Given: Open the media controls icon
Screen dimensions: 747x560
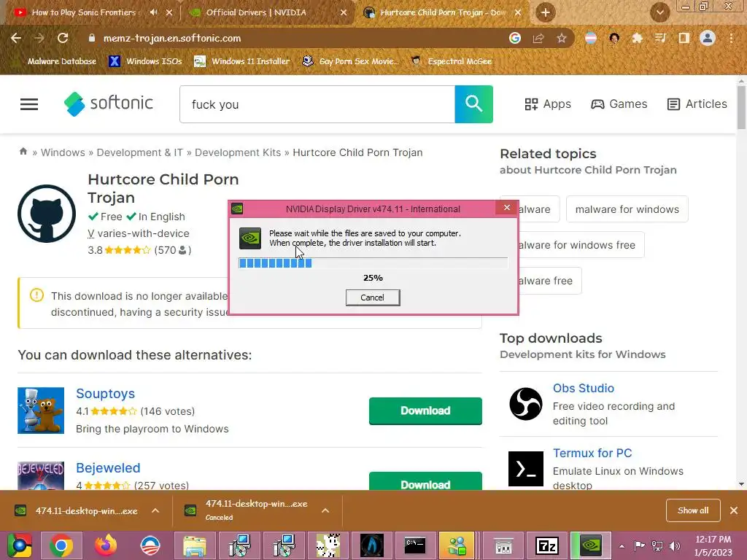Looking at the screenshot, I should pos(660,38).
